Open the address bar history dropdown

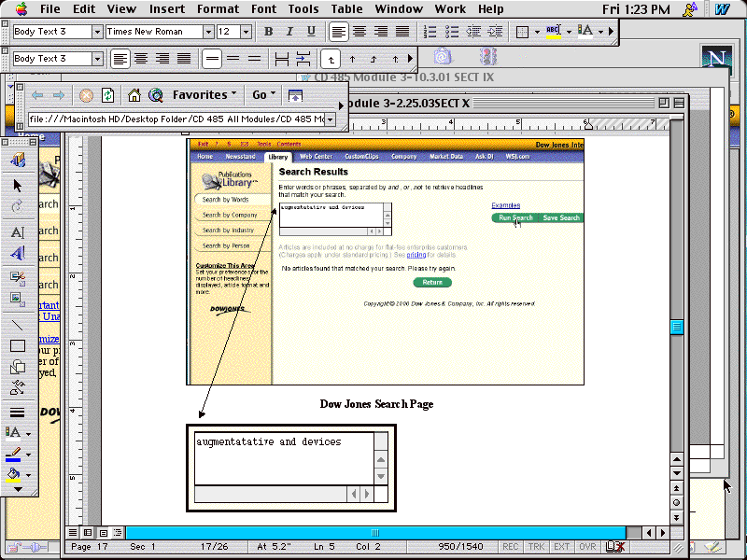[x=331, y=119]
